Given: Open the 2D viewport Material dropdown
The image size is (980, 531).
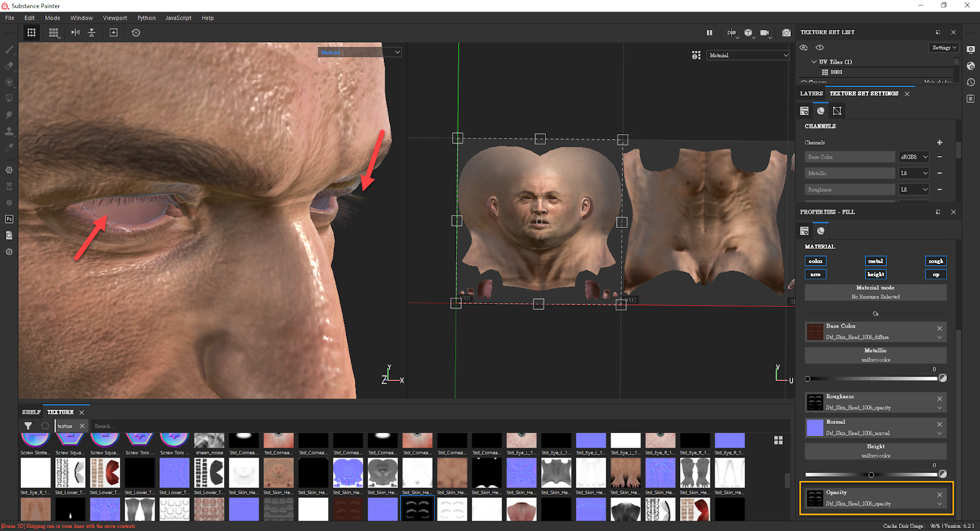Looking at the screenshot, I should (748, 55).
